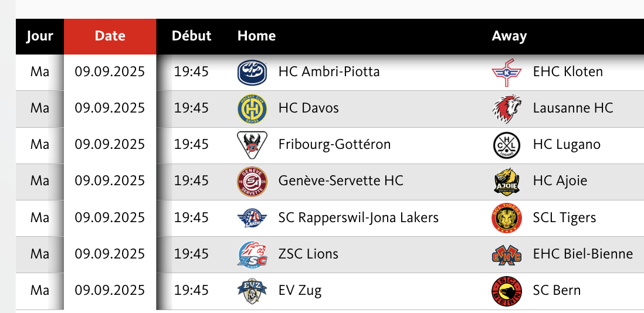Sort by the Jour column header
Image resolution: width=644 pixels, height=313 pixels.
click(x=40, y=36)
